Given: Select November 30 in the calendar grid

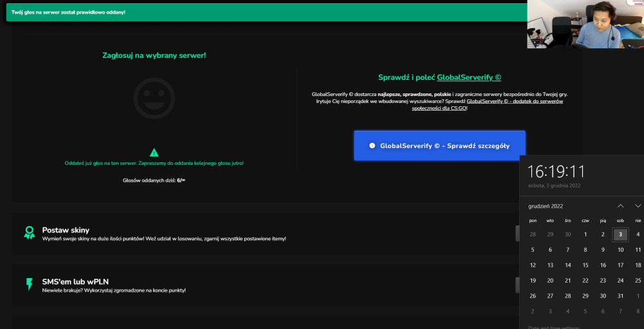Looking at the screenshot, I should tap(568, 234).
